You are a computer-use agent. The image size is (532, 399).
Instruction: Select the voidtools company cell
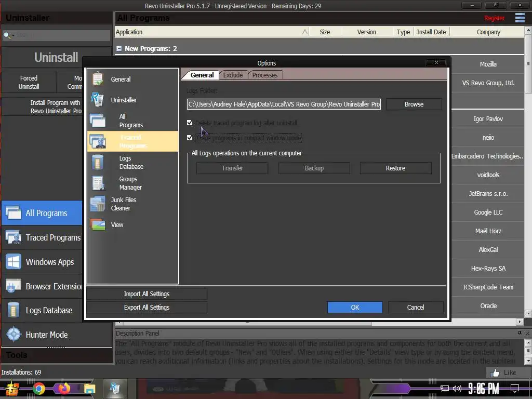pos(488,175)
